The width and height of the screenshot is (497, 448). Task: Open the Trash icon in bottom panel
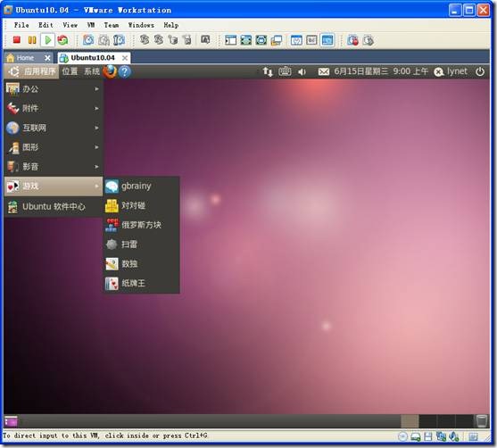pyautogui.click(x=482, y=421)
